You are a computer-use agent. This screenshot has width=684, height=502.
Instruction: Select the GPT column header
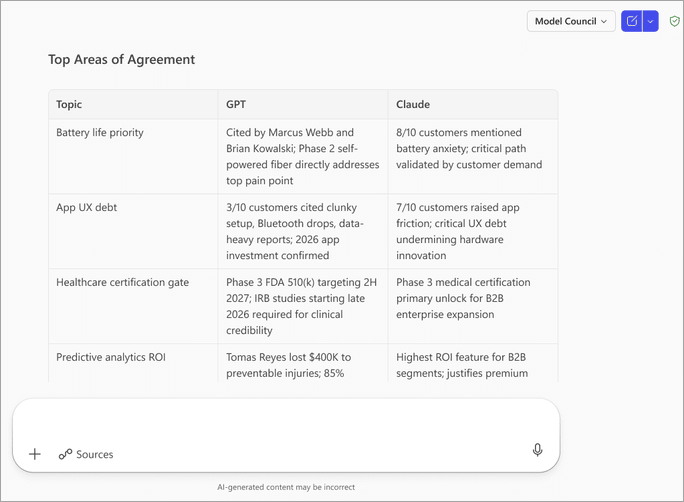[x=236, y=104]
